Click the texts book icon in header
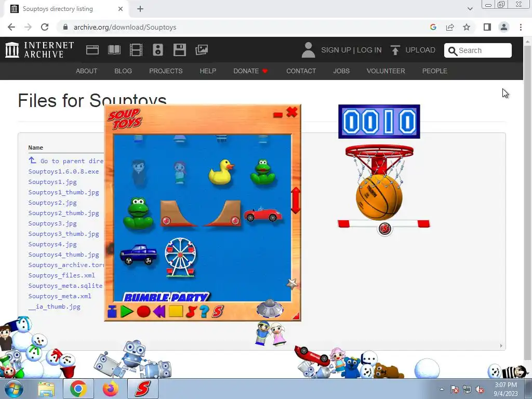 [x=114, y=50]
